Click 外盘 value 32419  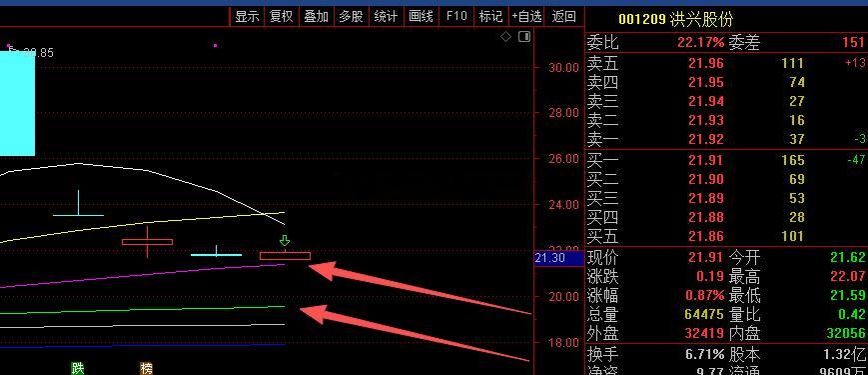[703, 333]
